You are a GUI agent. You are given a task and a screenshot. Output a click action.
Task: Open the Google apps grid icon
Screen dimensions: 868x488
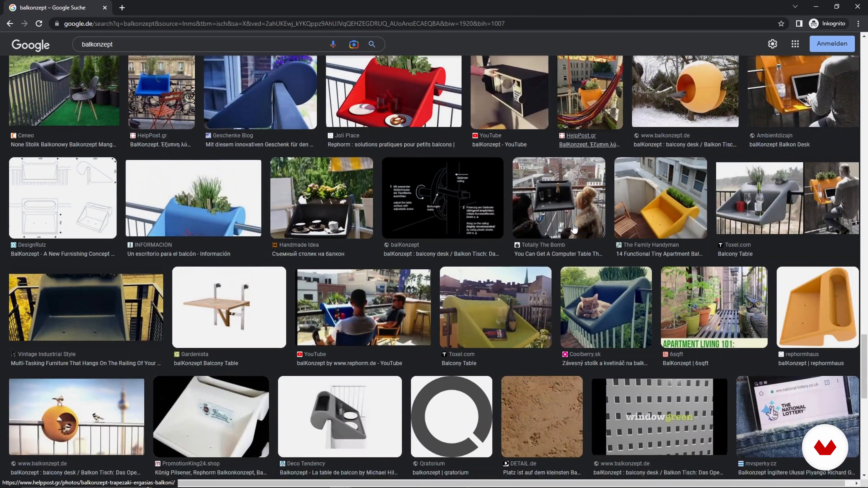pos(795,44)
